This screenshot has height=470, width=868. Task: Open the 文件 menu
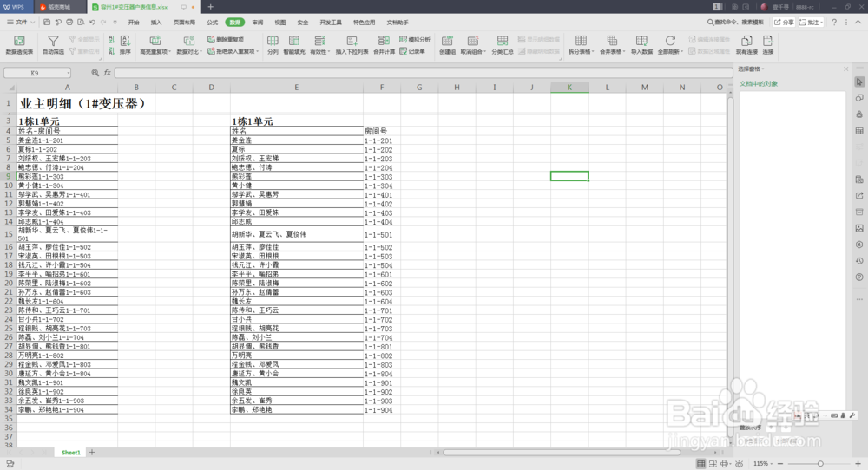pos(21,23)
